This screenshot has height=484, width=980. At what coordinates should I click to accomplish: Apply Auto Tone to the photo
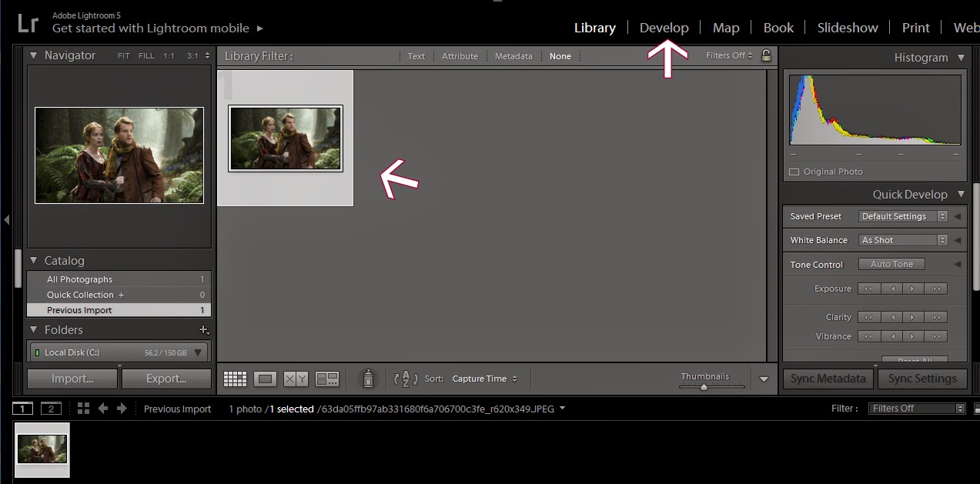(x=891, y=264)
